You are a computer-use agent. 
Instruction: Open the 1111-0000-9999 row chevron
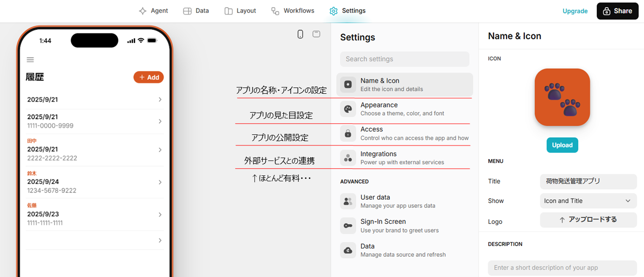click(160, 121)
